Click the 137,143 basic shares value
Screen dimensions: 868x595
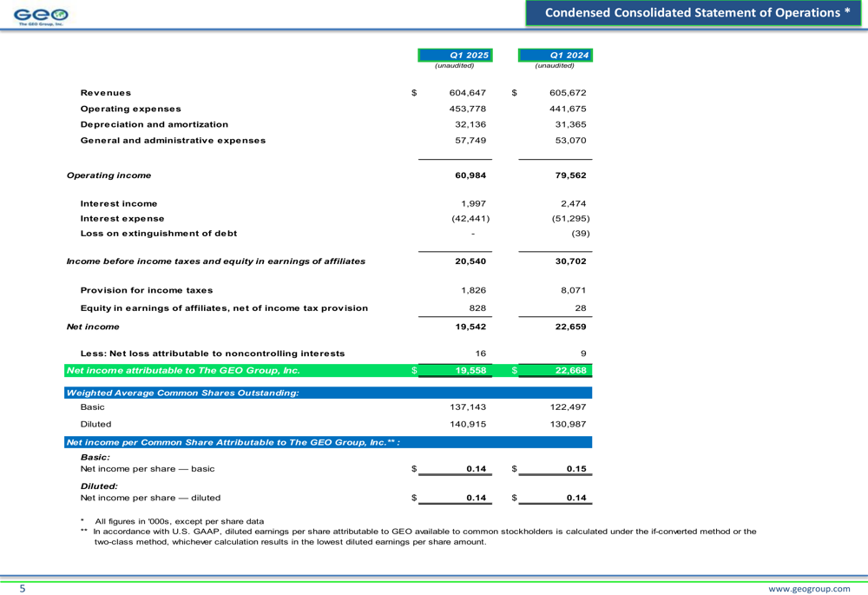pyautogui.click(x=467, y=407)
